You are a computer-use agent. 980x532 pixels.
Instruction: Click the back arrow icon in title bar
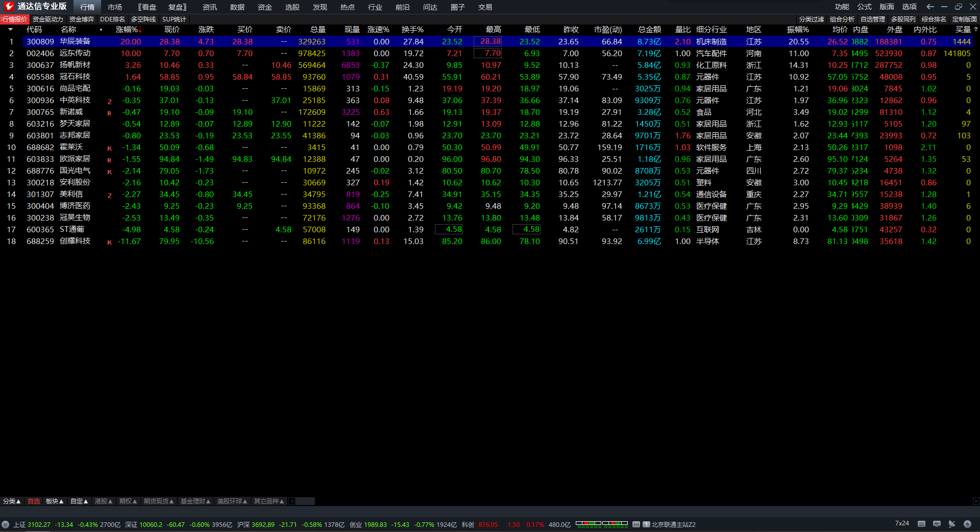(930, 7)
